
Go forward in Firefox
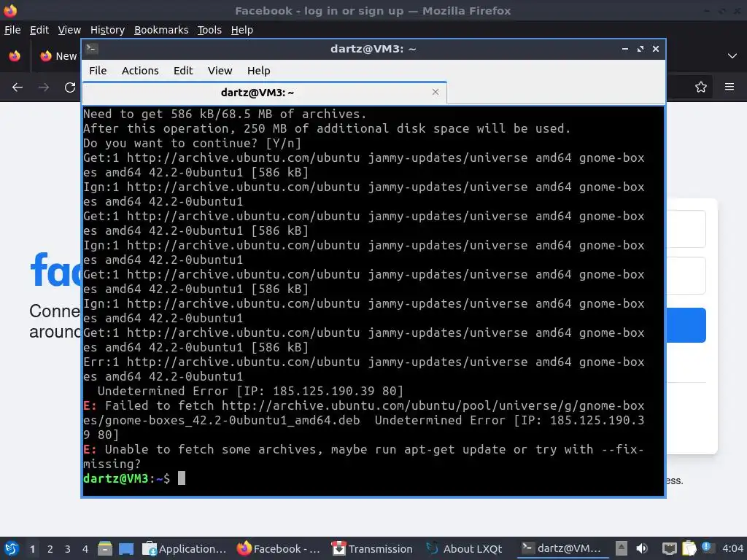coord(44,87)
